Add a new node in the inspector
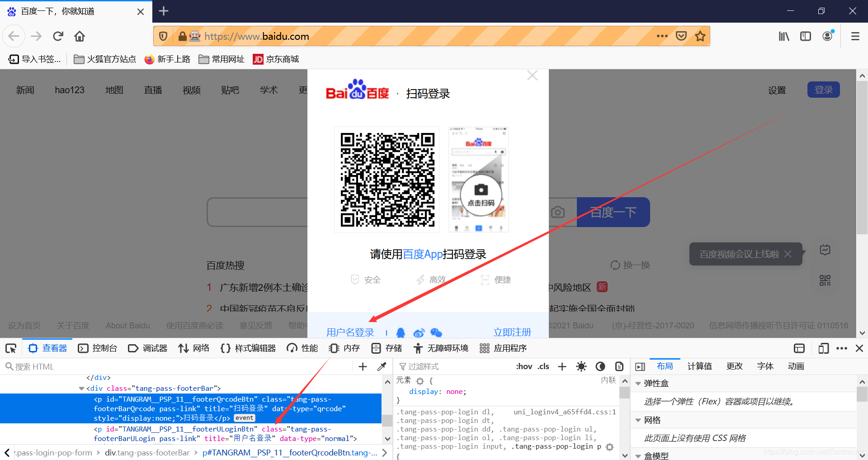 click(363, 366)
